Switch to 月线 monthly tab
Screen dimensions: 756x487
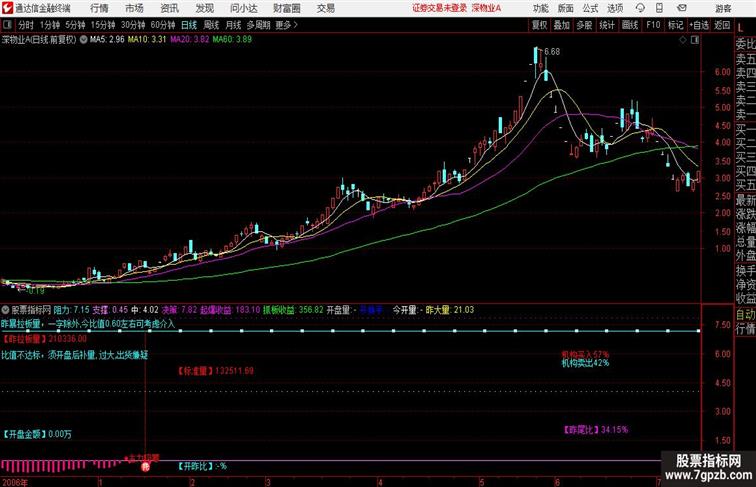pos(233,25)
